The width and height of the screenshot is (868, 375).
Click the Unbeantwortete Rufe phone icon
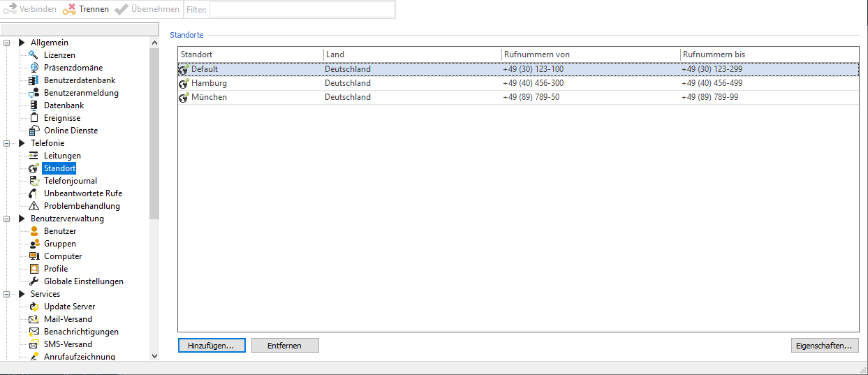click(x=34, y=193)
